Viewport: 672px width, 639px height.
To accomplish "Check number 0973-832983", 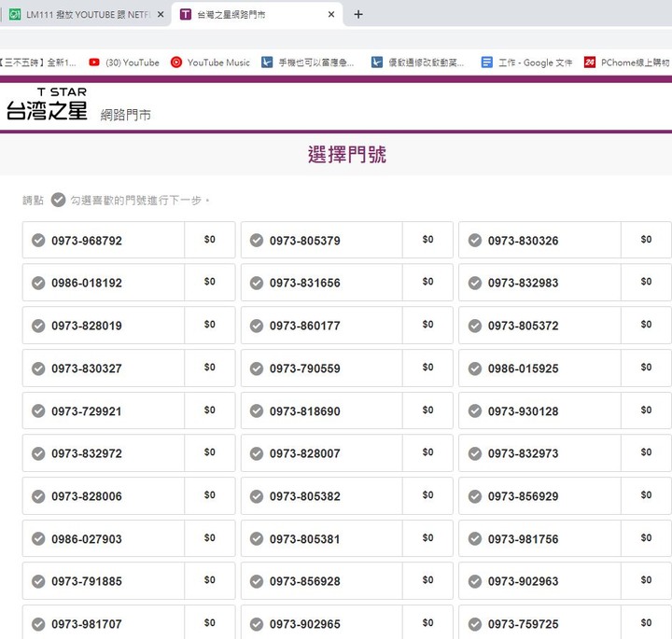I will point(475,283).
